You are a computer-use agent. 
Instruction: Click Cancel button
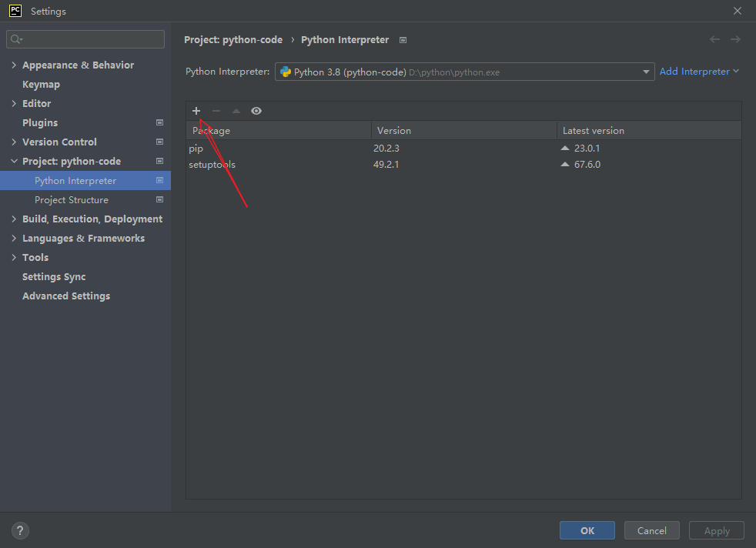tap(652, 530)
